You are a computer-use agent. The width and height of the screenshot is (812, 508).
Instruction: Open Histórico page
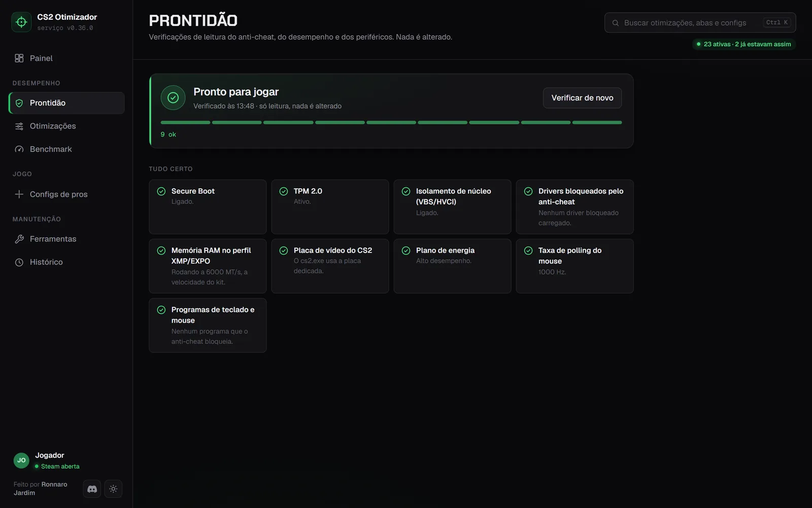click(x=66, y=262)
